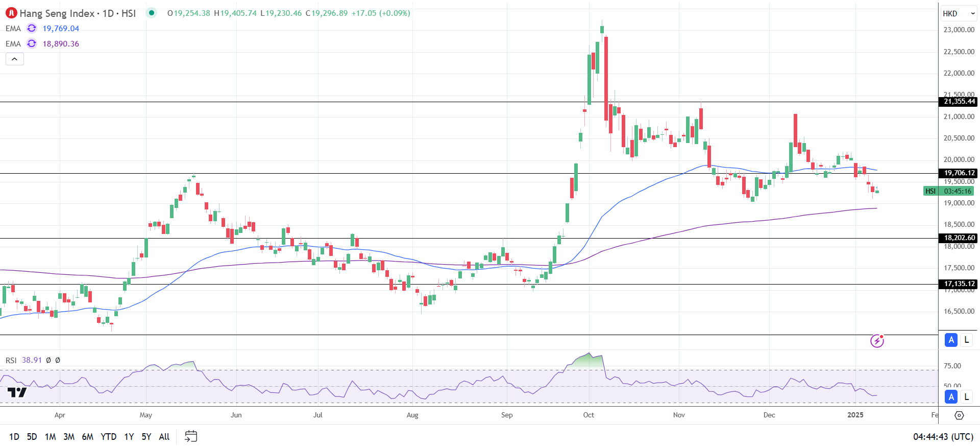Click the purple lightning events icon
Screen dimensions: 980x447
pyautogui.click(x=877, y=341)
